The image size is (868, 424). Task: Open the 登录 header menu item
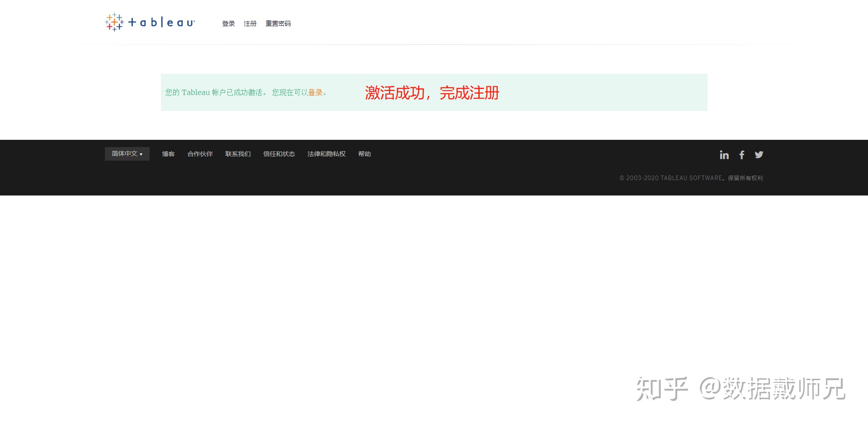[x=228, y=24]
